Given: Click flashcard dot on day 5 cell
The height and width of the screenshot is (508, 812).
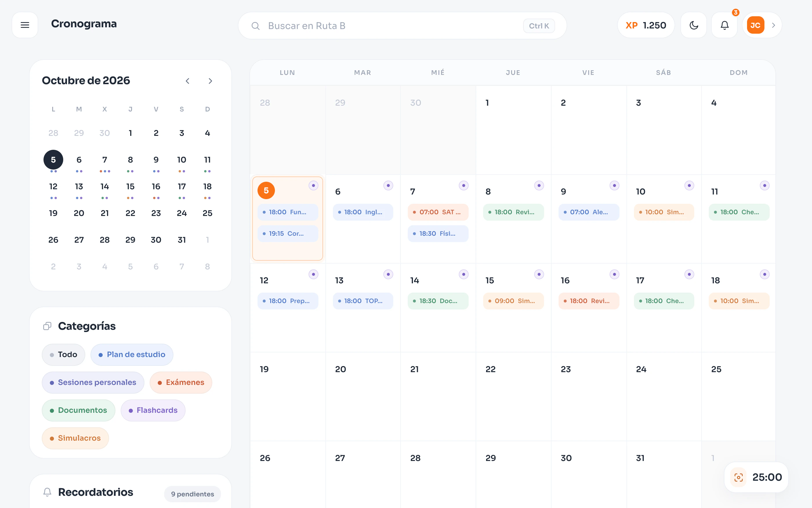Looking at the screenshot, I should click(x=313, y=185).
